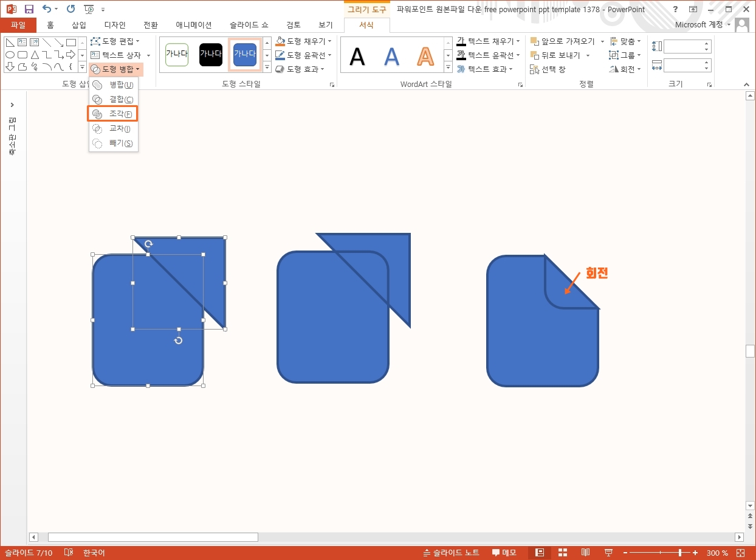Expand the shapes gallery More arrow

pyautogui.click(x=82, y=67)
